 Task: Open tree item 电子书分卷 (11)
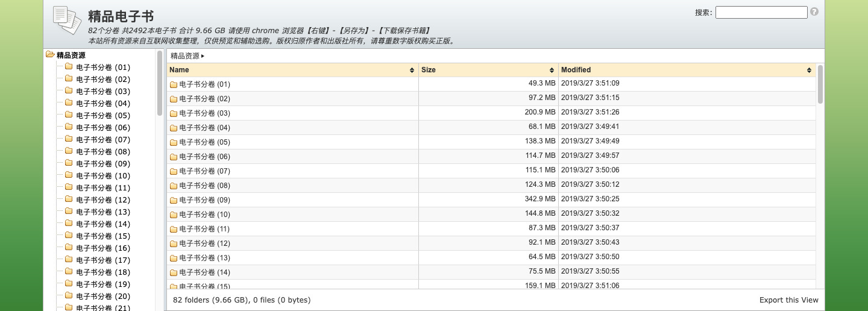(x=103, y=188)
